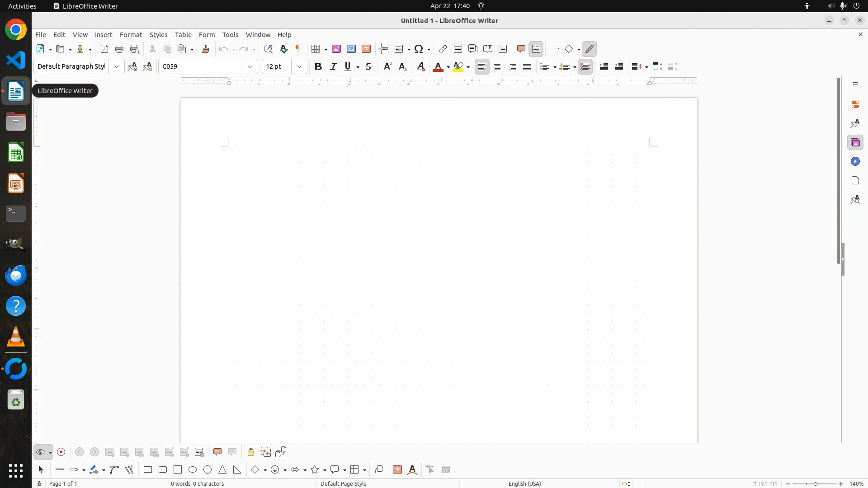
Task: Open the Gallery sidebar panel
Action: tap(855, 143)
